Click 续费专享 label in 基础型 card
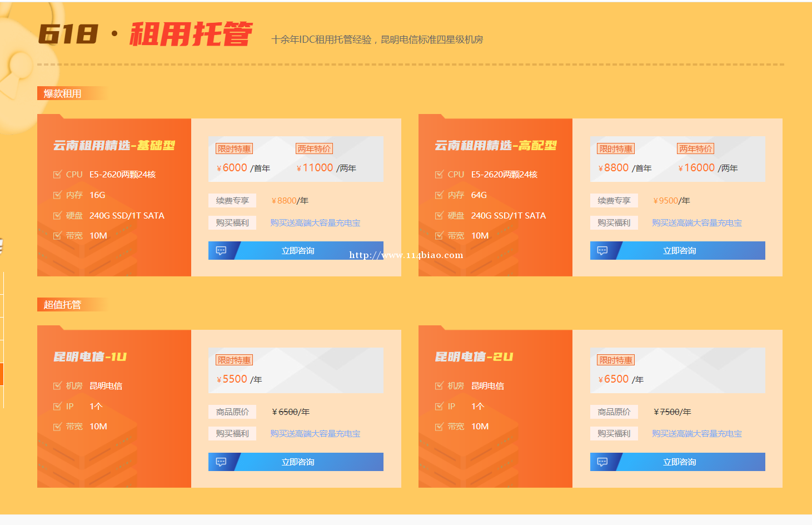Viewport: 812px width, 525px height. click(x=232, y=201)
